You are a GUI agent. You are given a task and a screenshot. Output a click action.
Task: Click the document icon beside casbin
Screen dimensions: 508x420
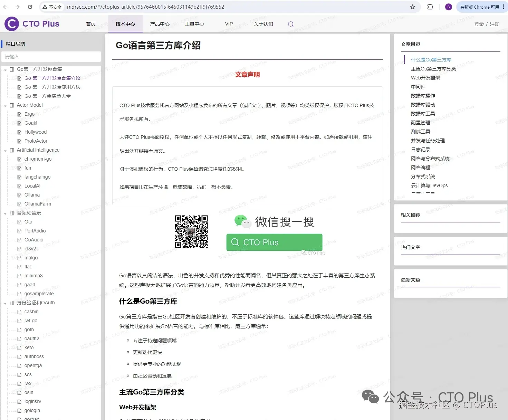[x=20, y=312]
